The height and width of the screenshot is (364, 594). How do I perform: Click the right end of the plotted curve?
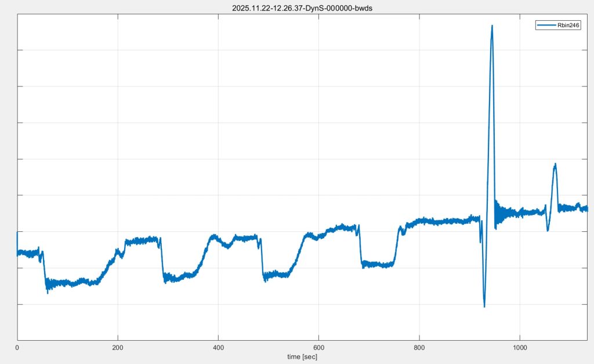coord(586,209)
